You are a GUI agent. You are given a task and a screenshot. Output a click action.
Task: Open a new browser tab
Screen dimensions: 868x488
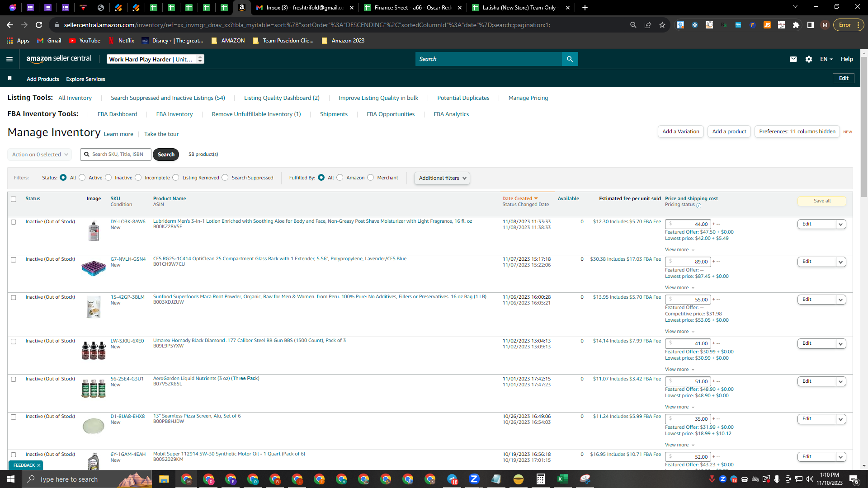[585, 8]
